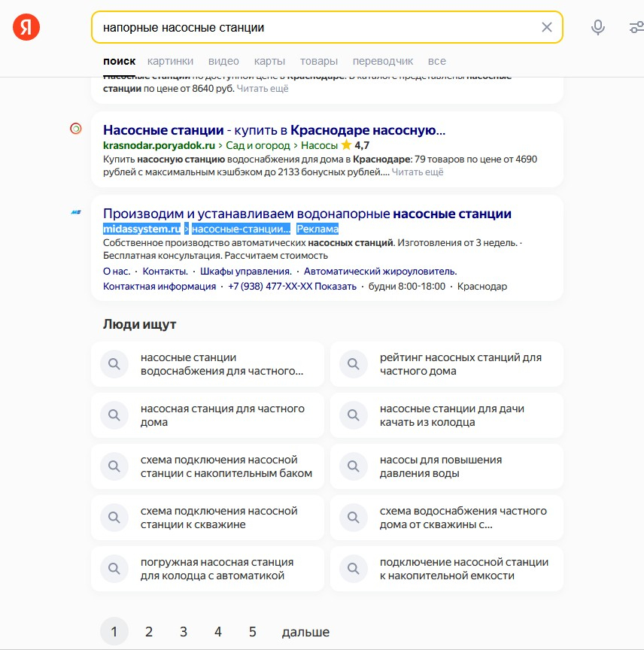Click the poryadok.ru site favicon

click(76, 129)
